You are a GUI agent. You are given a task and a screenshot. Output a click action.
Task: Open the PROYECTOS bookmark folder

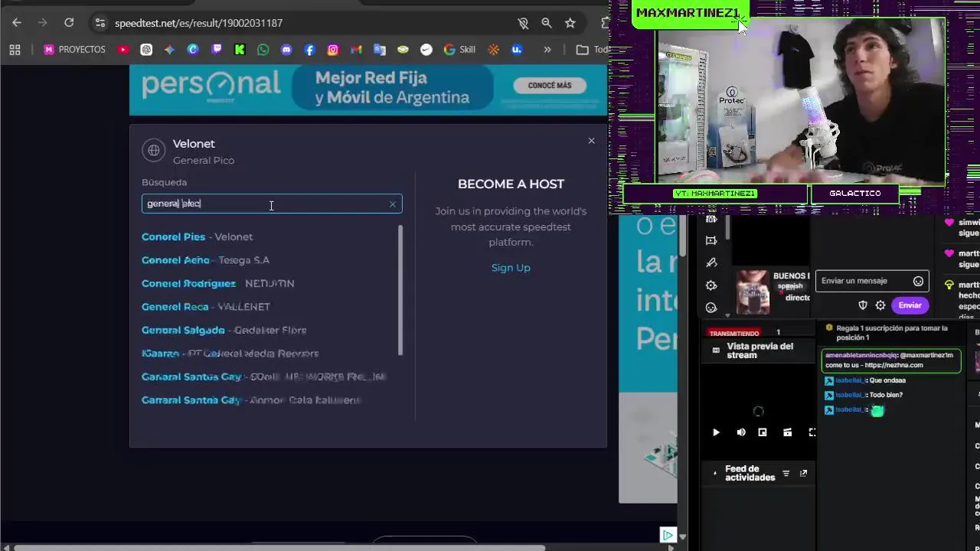pos(74,50)
